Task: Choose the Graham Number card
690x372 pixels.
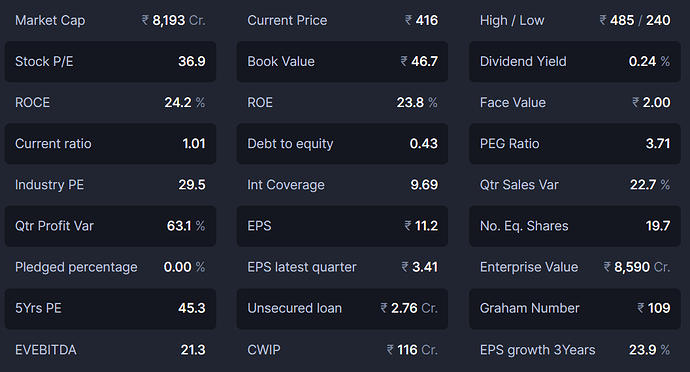Action: 575,309
